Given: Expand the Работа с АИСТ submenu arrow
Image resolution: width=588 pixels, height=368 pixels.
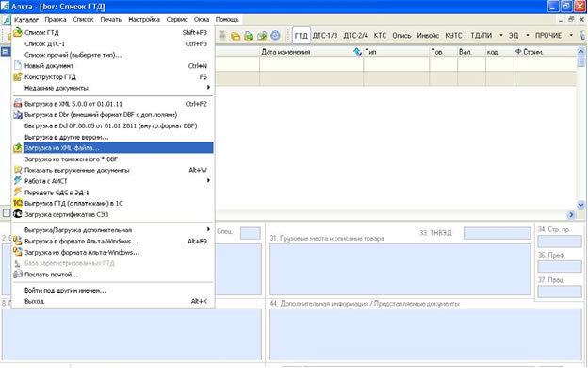Looking at the screenshot, I should point(208,180).
